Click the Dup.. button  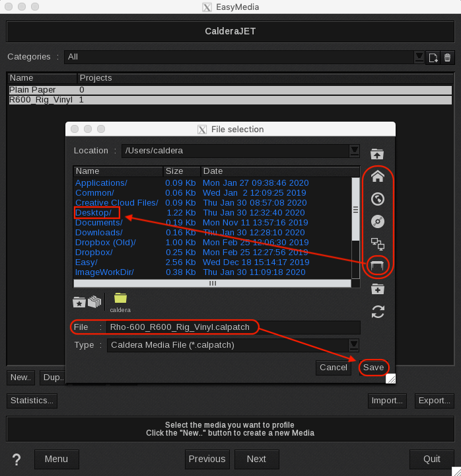pos(53,377)
